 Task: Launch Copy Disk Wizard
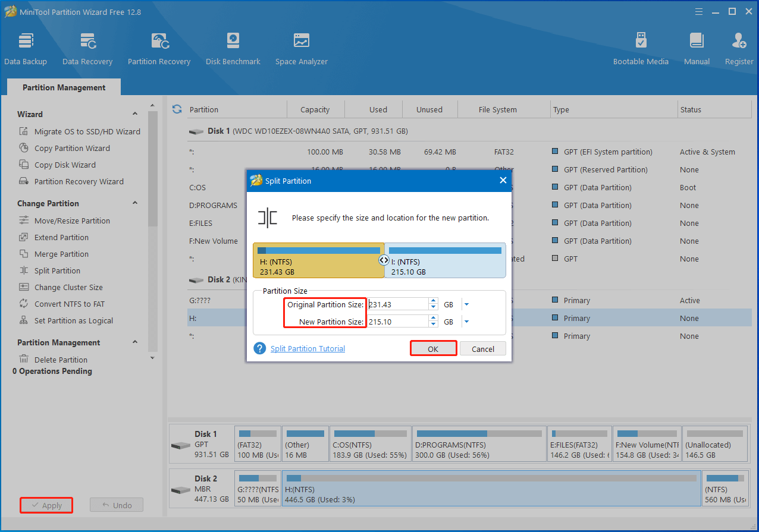(65, 165)
